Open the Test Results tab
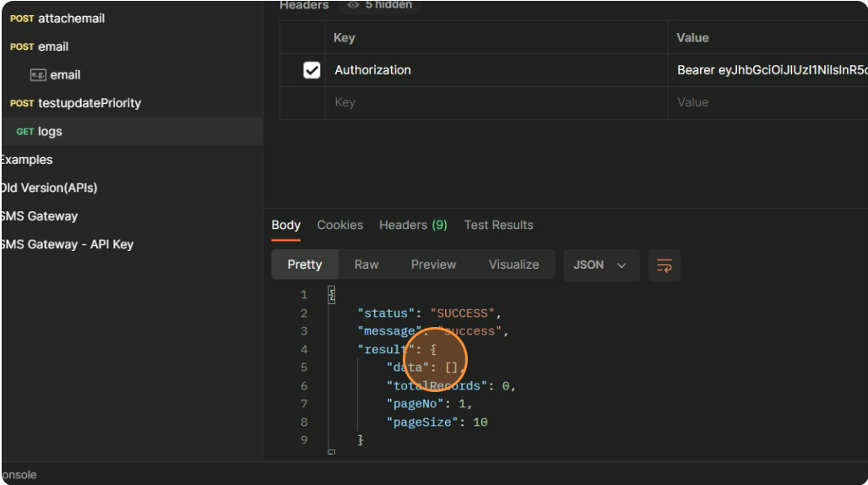868x485 pixels. click(x=498, y=225)
